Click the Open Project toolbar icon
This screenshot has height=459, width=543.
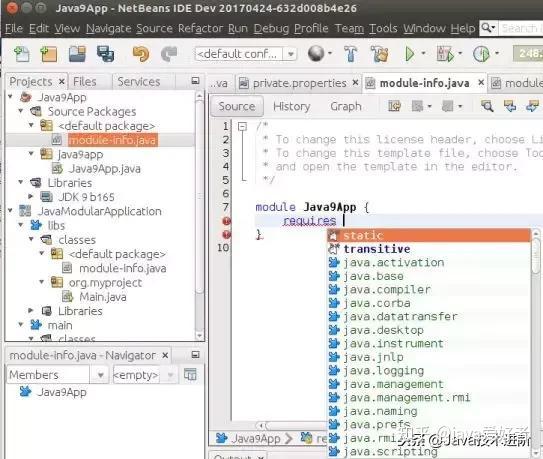pyautogui.click(x=77, y=54)
